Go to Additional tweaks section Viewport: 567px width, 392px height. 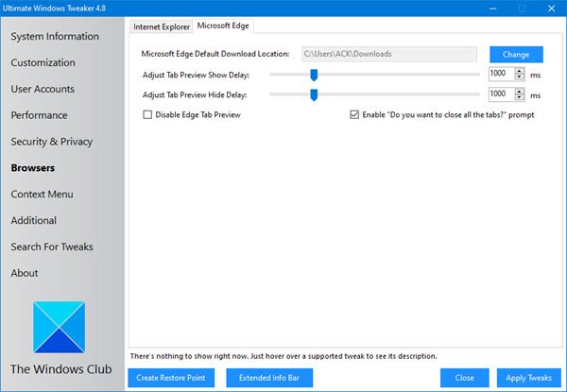point(34,220)
